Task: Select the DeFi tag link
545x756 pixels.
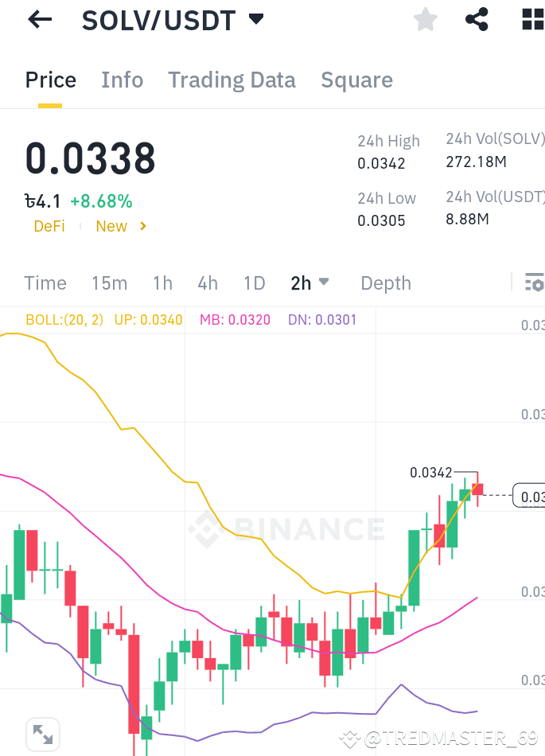Action: [49, 226]
